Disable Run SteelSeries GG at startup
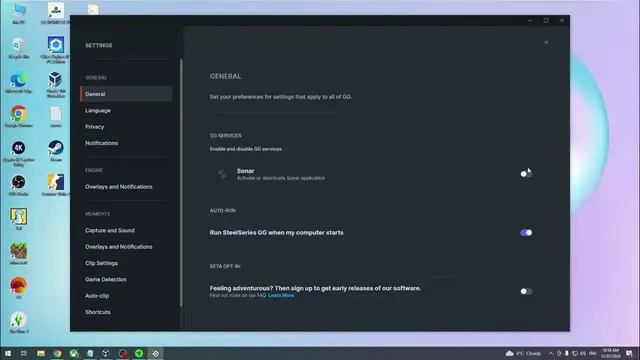The image size is (640, 360). [x=526, y=233]
